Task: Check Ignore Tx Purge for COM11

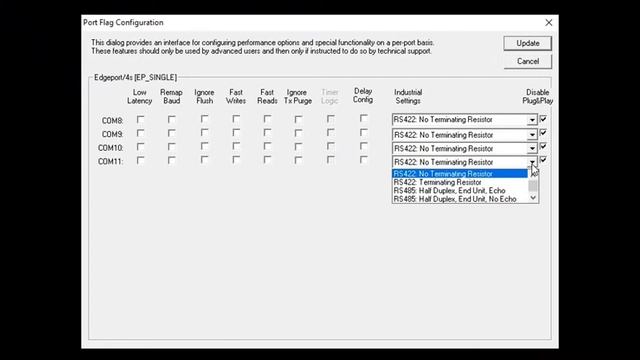Action: tap(298, 160)
